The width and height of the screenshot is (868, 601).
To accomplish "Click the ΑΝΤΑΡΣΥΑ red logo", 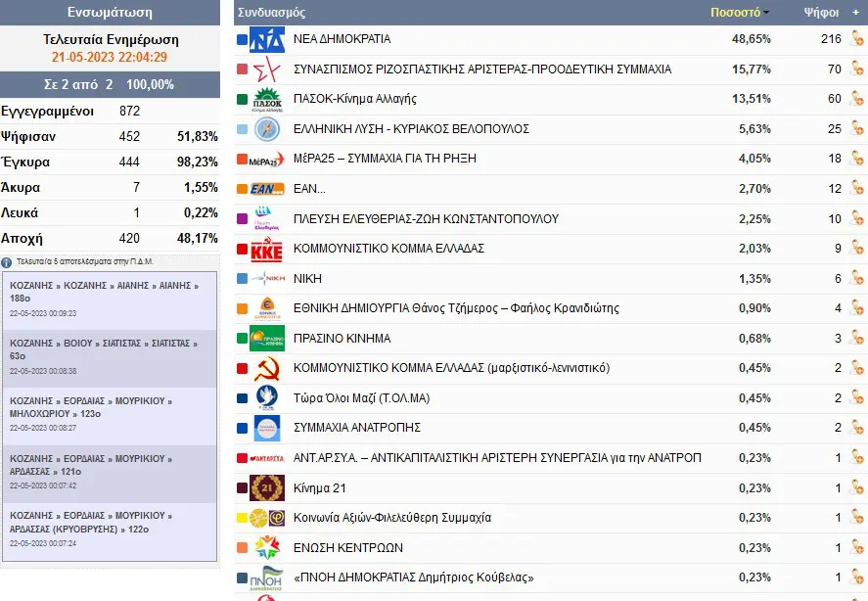I will coord(267,458).
